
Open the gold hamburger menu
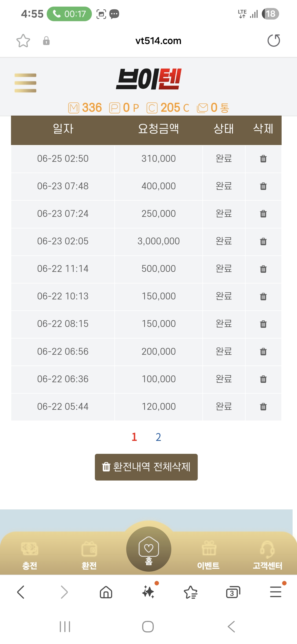[x=25, y=83]
